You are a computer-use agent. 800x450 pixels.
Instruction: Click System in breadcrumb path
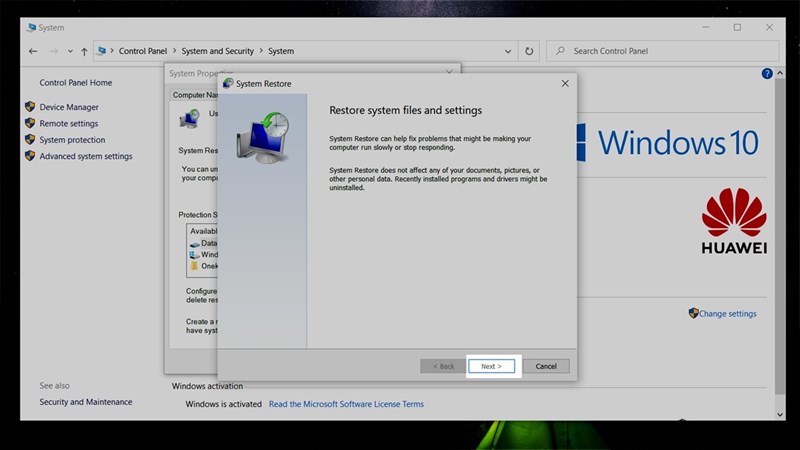[x=281, y=51]
